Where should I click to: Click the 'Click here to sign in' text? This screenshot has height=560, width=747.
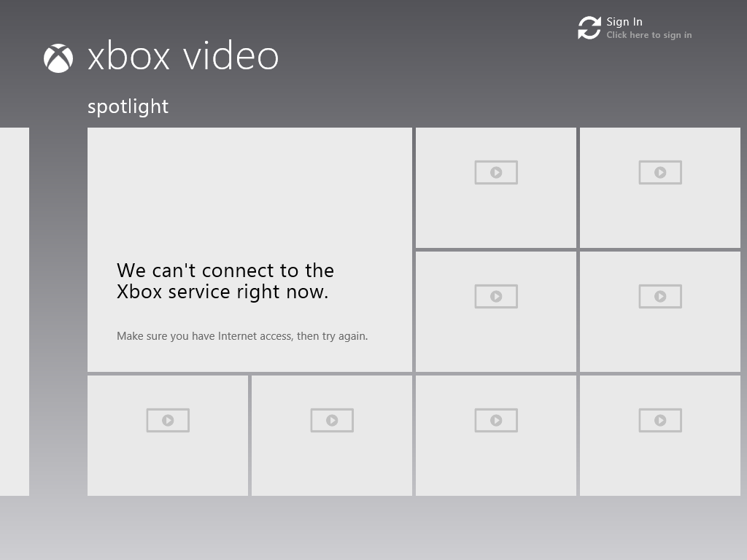[649, 35]
